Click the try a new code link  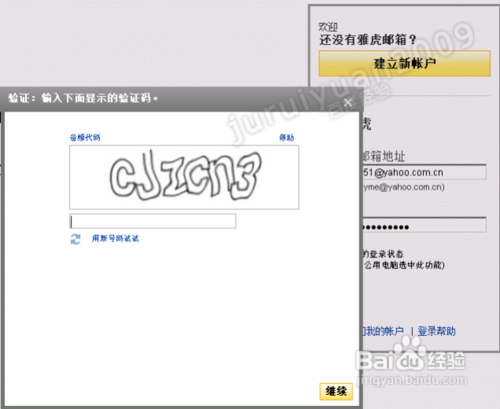click(115, 238)
